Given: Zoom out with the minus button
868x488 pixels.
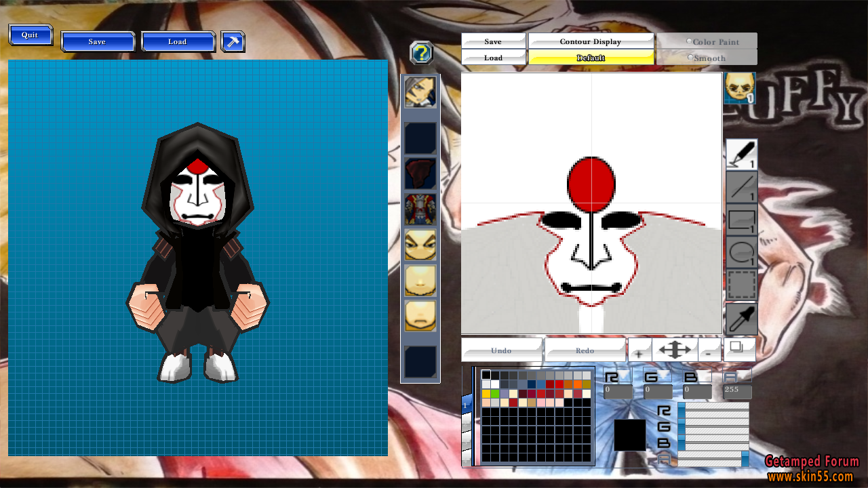Looking at the screenshot, I should (x=709, y=350).
